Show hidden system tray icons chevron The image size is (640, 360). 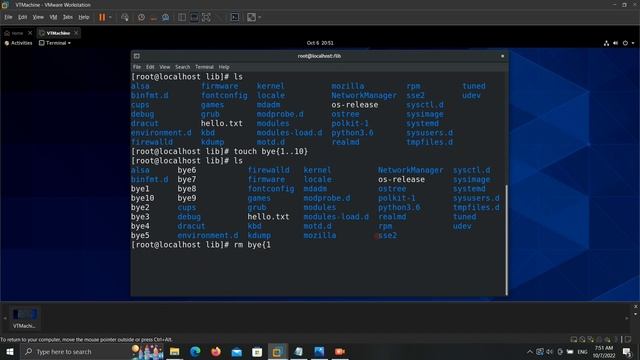[x=530, y=352]
